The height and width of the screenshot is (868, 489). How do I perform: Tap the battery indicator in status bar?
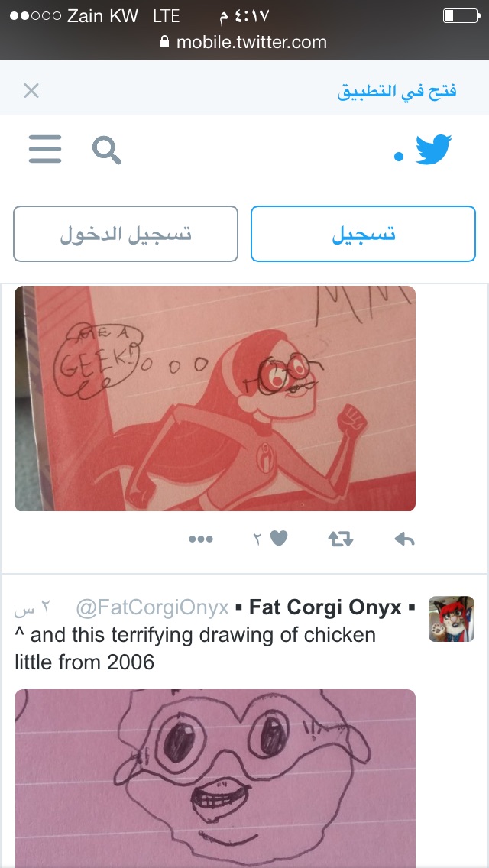click(461, 15)
